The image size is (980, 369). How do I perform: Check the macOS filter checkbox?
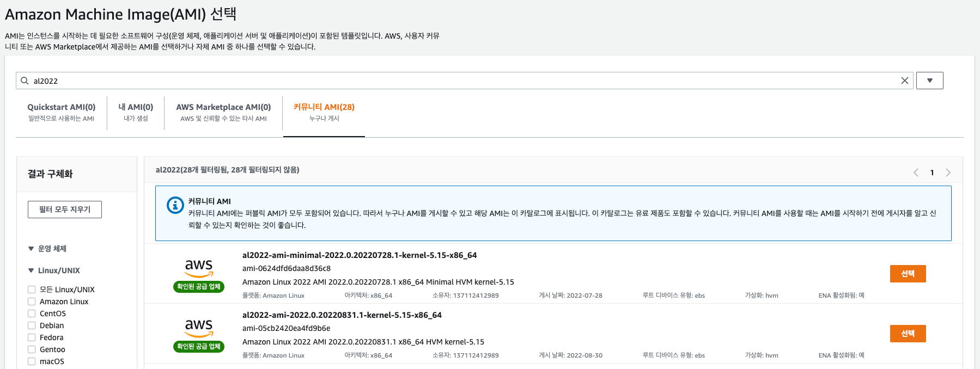pos(32,361)
